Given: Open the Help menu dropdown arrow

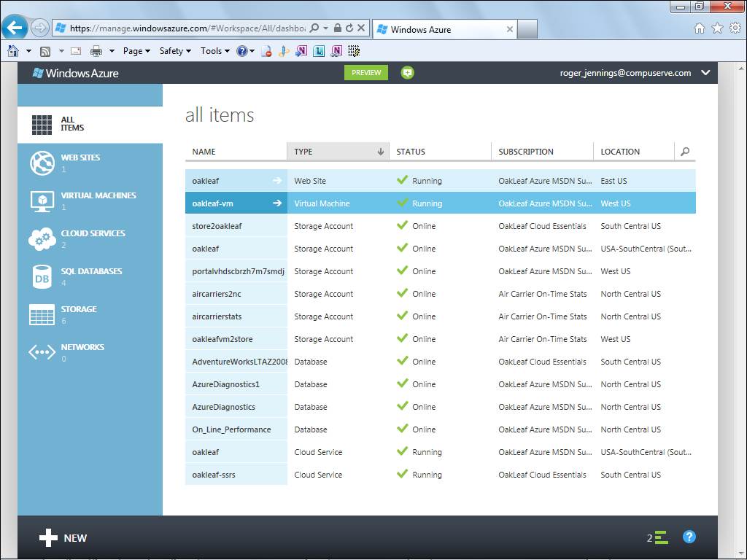Looking at the screenshot, I should (x=252, y=51).
